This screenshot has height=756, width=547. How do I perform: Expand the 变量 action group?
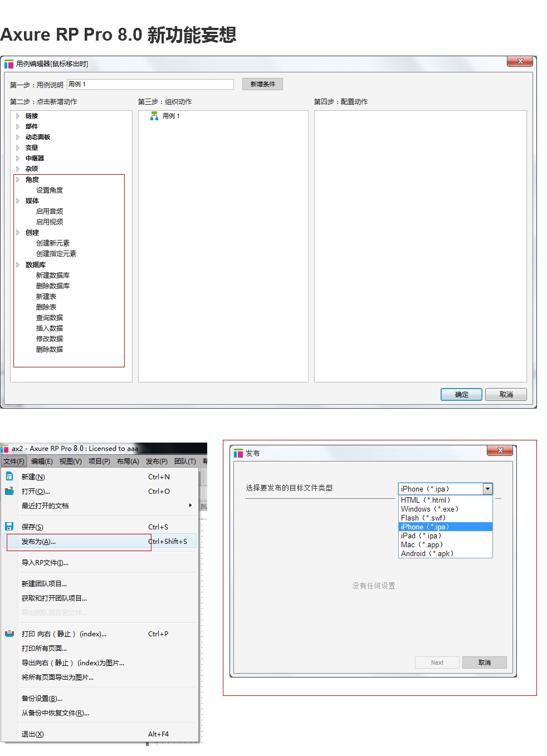pos(18,148)
